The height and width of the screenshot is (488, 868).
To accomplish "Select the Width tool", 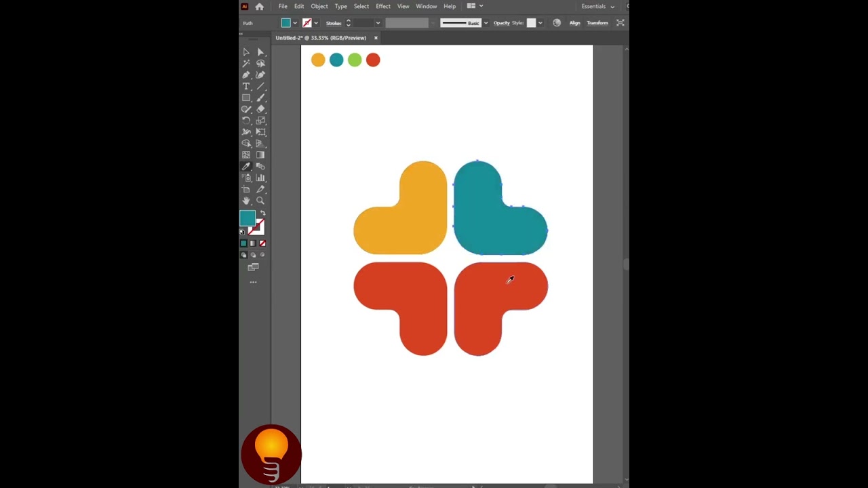I will point(246,132).
